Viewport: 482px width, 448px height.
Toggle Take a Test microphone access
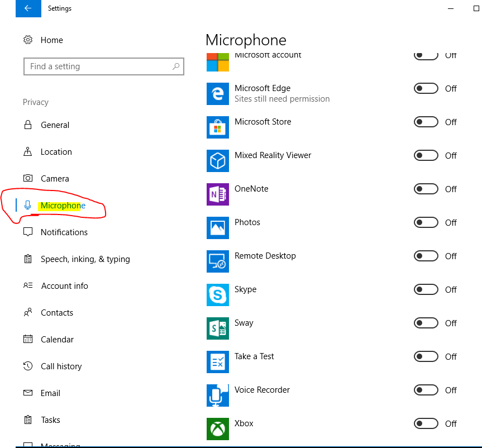point(426,357)
